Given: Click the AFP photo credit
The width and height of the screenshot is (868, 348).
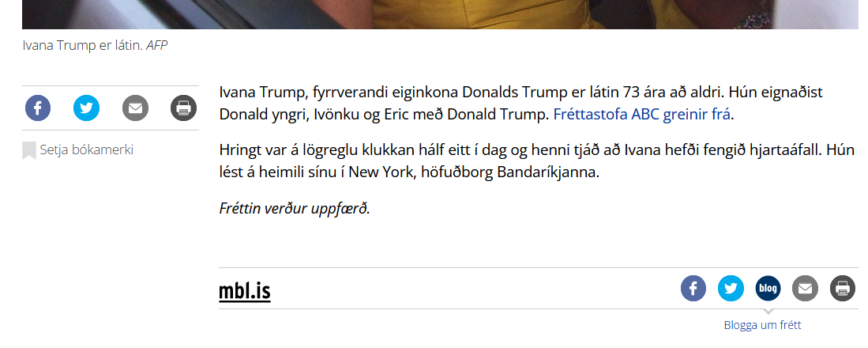Looking at the screenshot, I should 157,45.
